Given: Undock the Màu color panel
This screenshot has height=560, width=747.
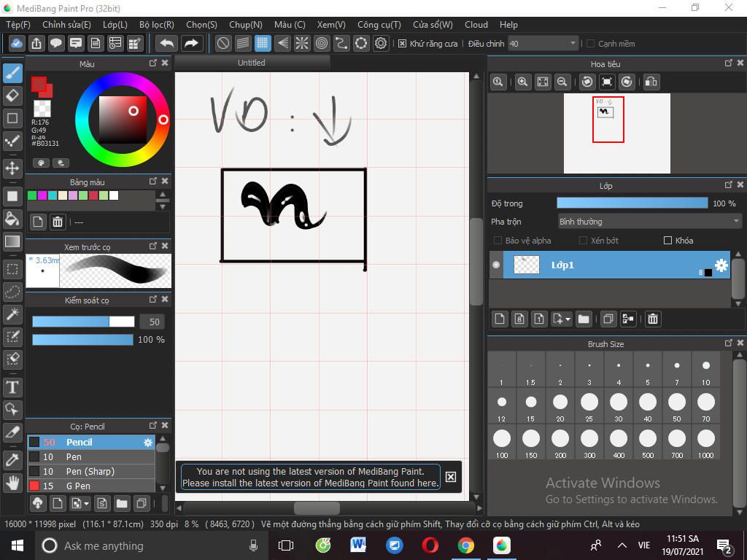Looking at the screenshot, I should [153, 63].
